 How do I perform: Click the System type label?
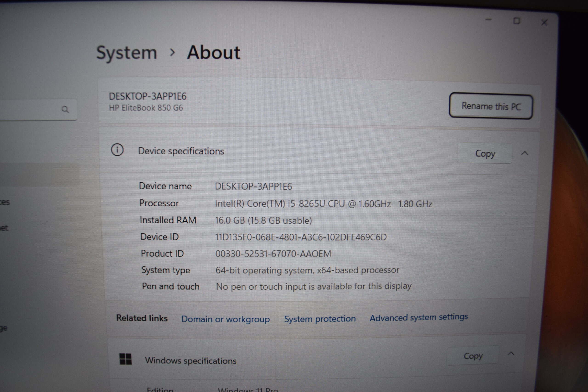click(x=166, y=270)
